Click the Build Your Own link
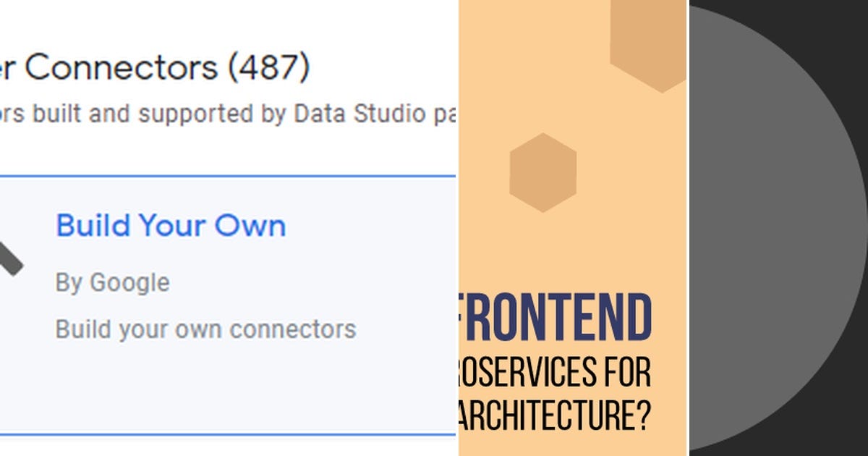The width and height of the screenshot is (868, 456). (171, 225)
